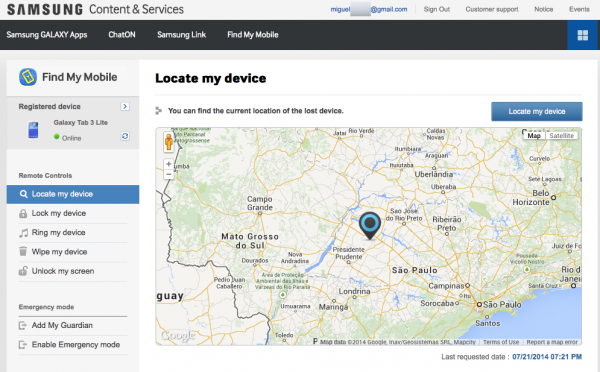This screenshot has height=372, width=600.
Task: Open Samsung GALAXY Apps tab
Action: pos(47,35)
